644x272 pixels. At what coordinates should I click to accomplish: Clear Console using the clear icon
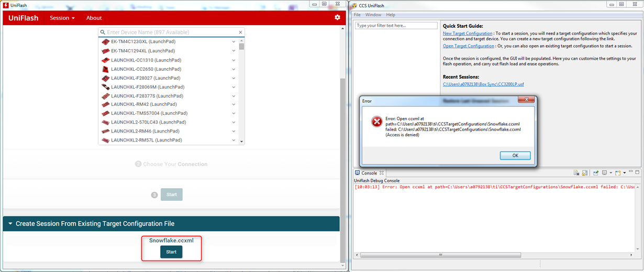click(576, 172)
